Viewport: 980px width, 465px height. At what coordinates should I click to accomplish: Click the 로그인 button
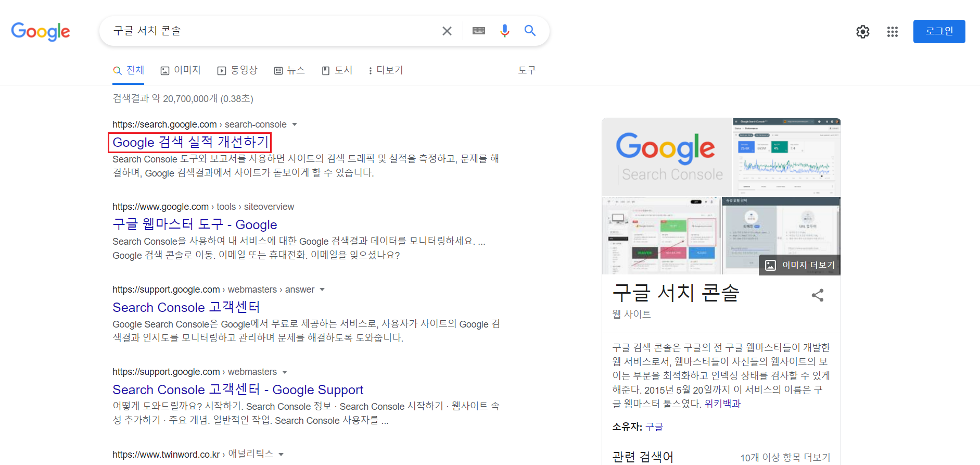pos(939,31)
